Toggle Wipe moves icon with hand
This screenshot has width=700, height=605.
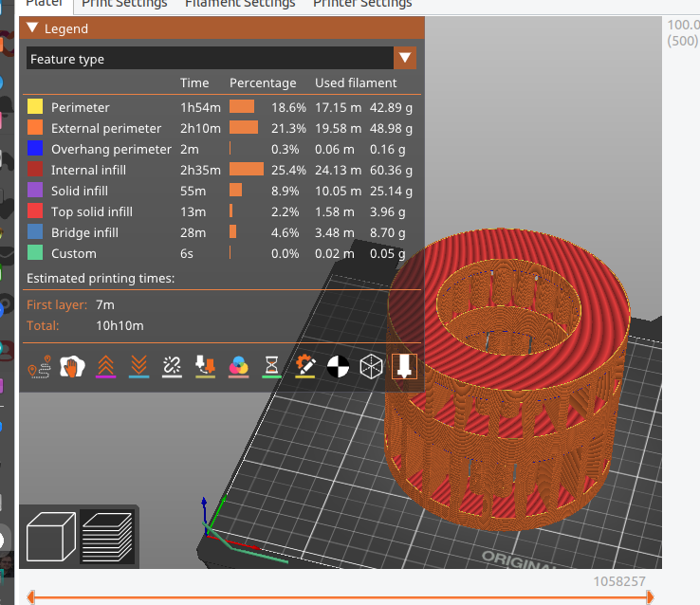click(72, 367)
